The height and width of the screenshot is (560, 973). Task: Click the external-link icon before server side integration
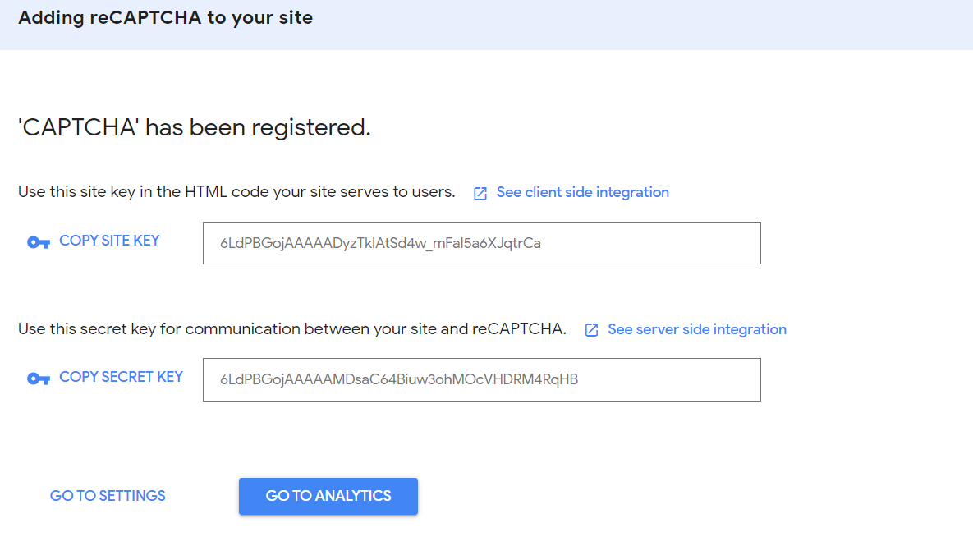coord(591,329)
